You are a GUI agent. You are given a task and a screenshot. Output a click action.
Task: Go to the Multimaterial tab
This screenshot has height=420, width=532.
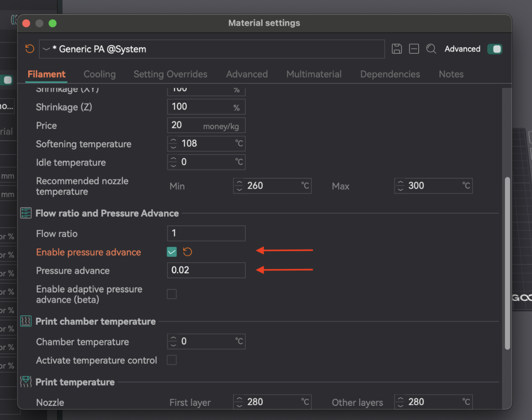tap(314, 74)
